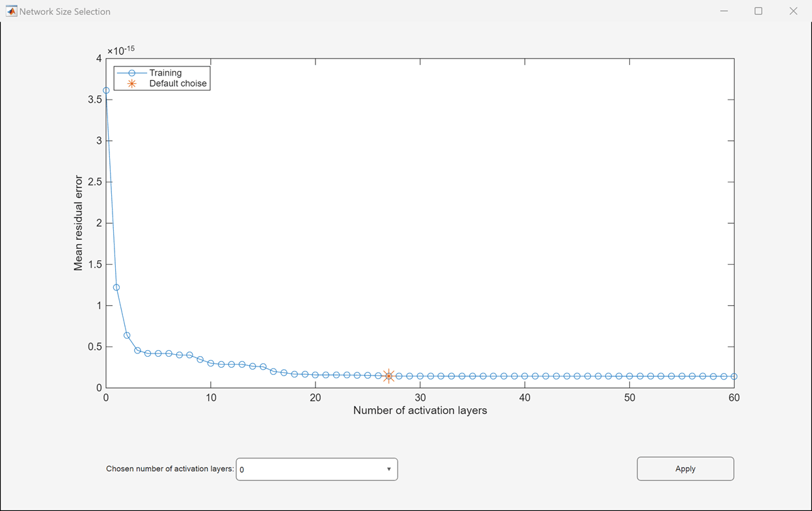Image resolution: width=812 pixels, height=511 pixels.
Task: Click the x-axis tick label 30
Action: click(420, 398)
